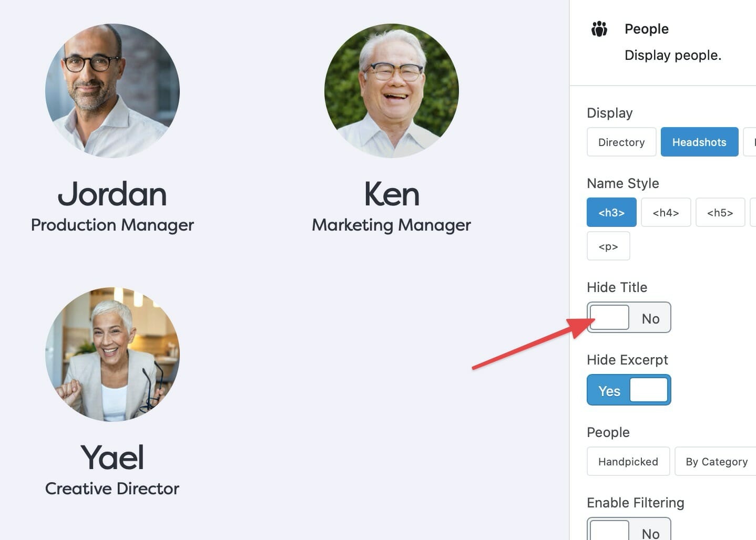
Task: Click the Marketing Manager title text
Action: [x=392, y=225]
